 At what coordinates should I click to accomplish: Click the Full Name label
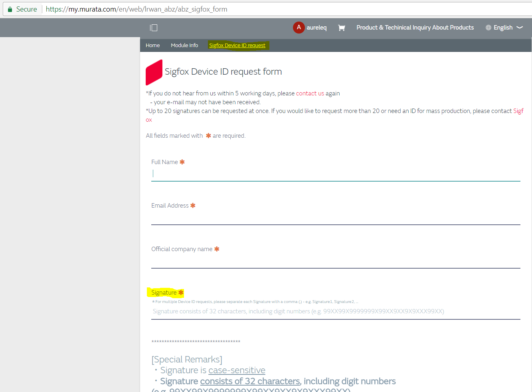[x=164, y=162]
